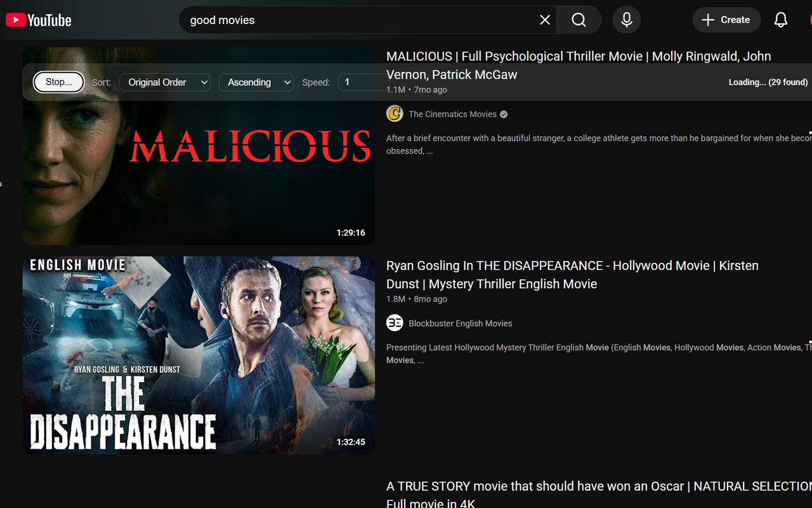This screenshot has width=812, height=508.
Task: Open The Cinematics Movies channel avatar
Action: point(395,114)
